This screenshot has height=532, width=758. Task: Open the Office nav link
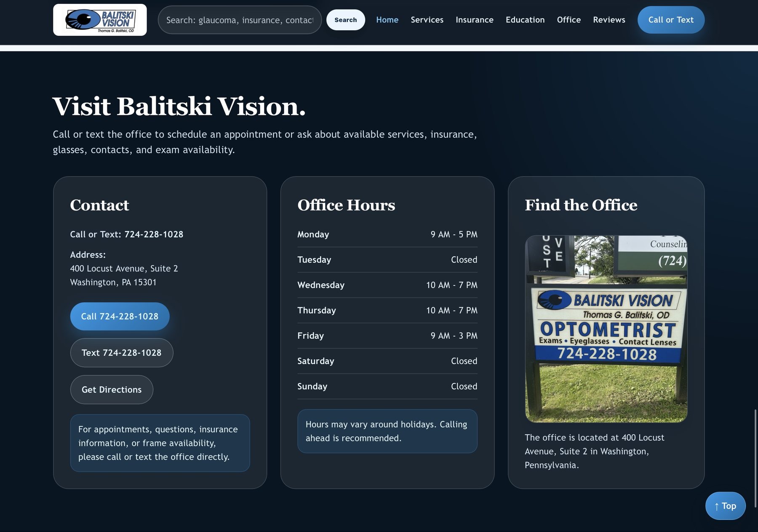tap(568, 20)
